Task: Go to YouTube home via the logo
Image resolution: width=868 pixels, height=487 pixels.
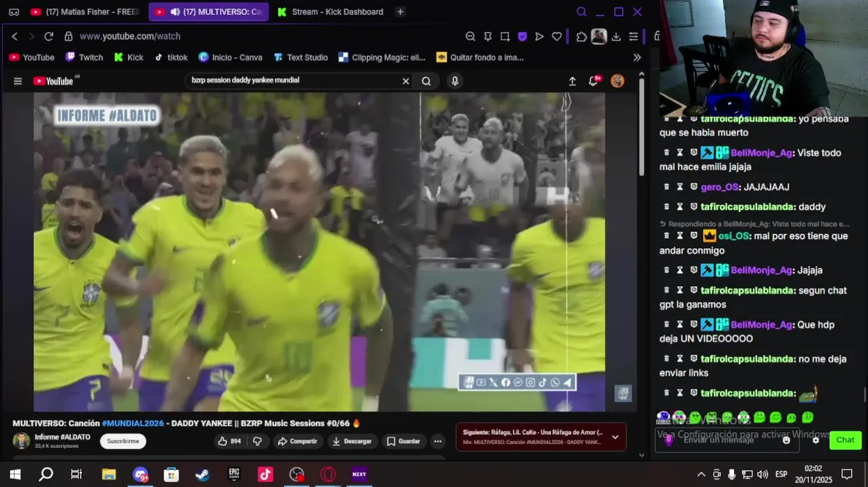Action: [53, 81]
